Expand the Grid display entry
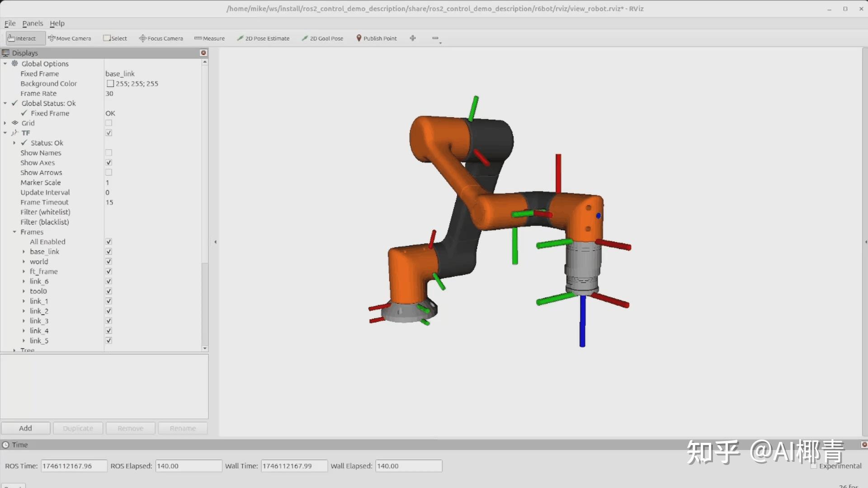This screenshot has width=868, height=488. click(x=5, y=123)
